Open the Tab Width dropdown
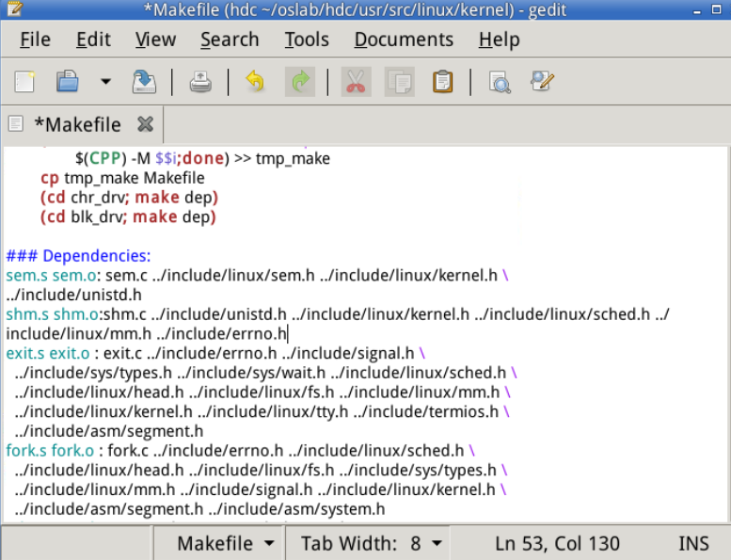 (x=373, y=543)
